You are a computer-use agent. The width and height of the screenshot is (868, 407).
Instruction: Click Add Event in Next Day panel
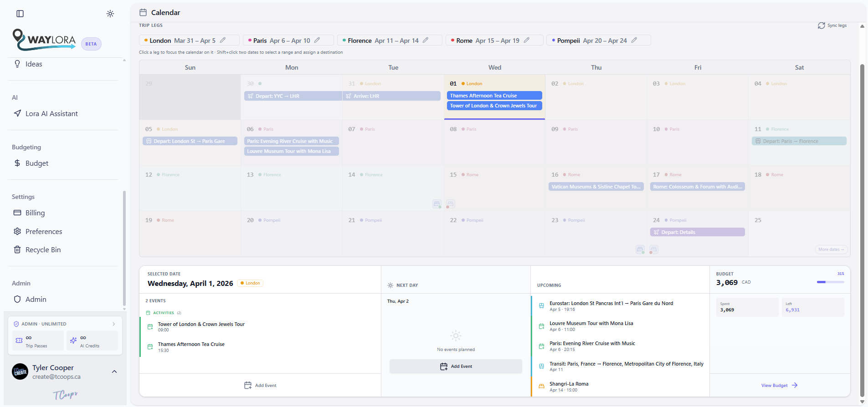(456, 366)
